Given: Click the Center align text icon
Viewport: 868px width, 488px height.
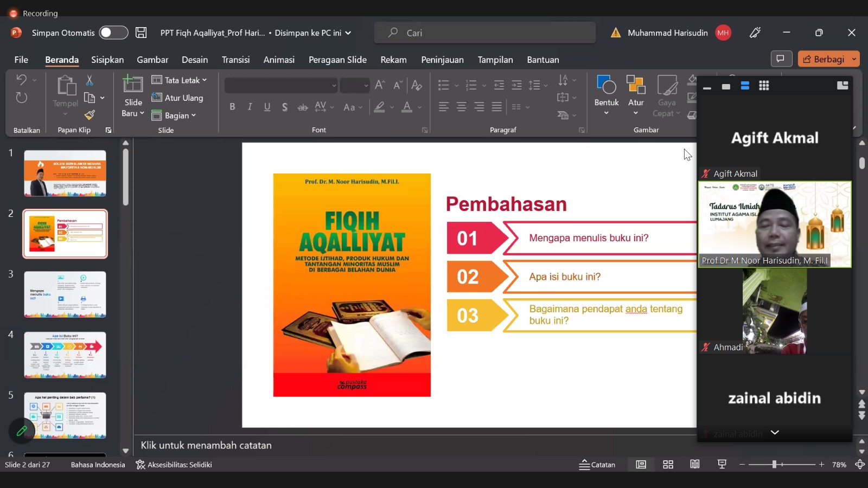Looking at the screenshot, I should [x=461, y=107].
